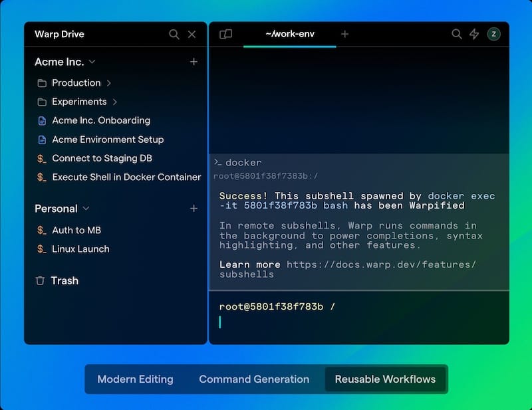Image resolution: width=532 pixels, height=410 pixels.
Task: Click the docker command block header
Action: pyautogui.click(x=243, y=162)
